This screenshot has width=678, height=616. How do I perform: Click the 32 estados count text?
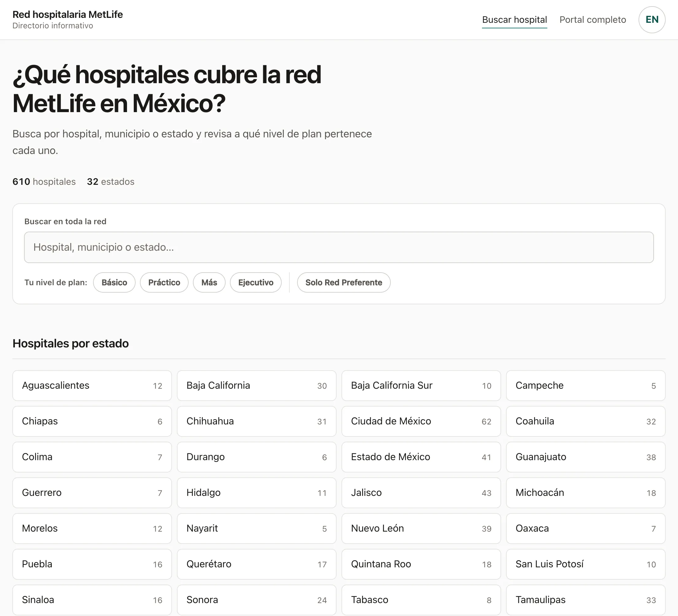tap(111, 182)
